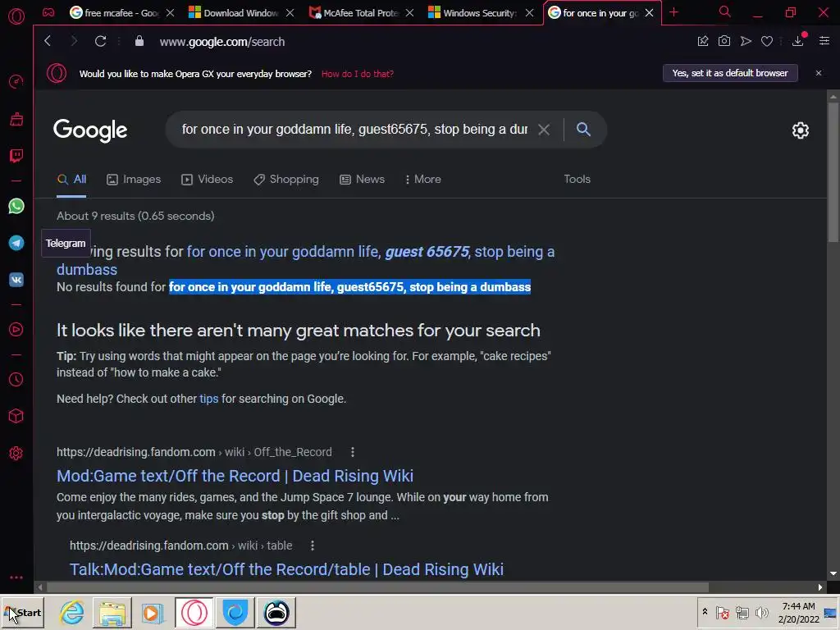The width and height of the screenshot is (840, 630).
Task: Search in tabs magnifier icon
Action: tap(724, 11)
